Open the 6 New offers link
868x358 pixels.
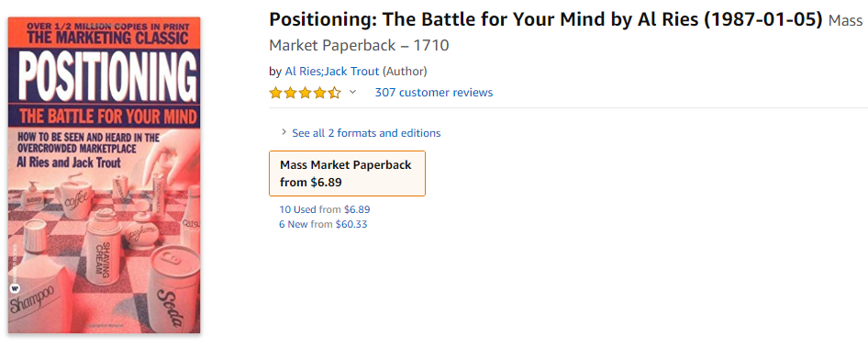click(294, 225)
